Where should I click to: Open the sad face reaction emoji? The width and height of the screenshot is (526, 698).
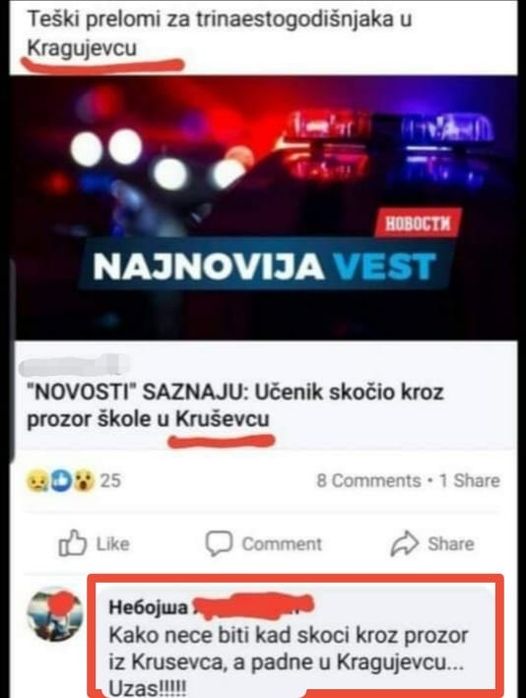(x=36, y=481)
